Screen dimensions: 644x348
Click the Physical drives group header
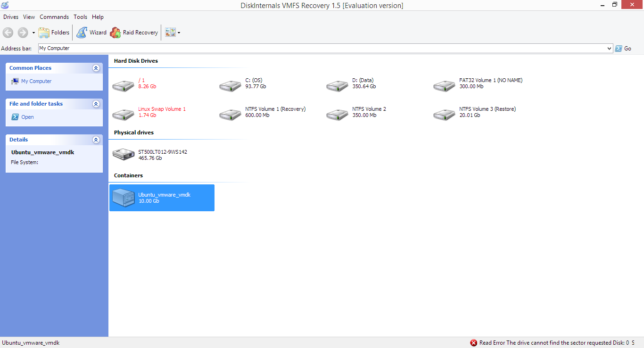(134, 133)
